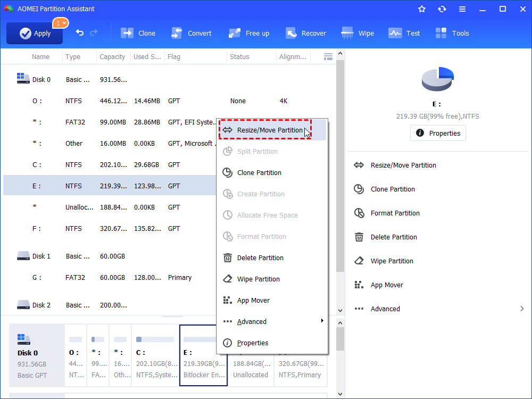Select Resize/Move Partition in context menu

[269, 130]
